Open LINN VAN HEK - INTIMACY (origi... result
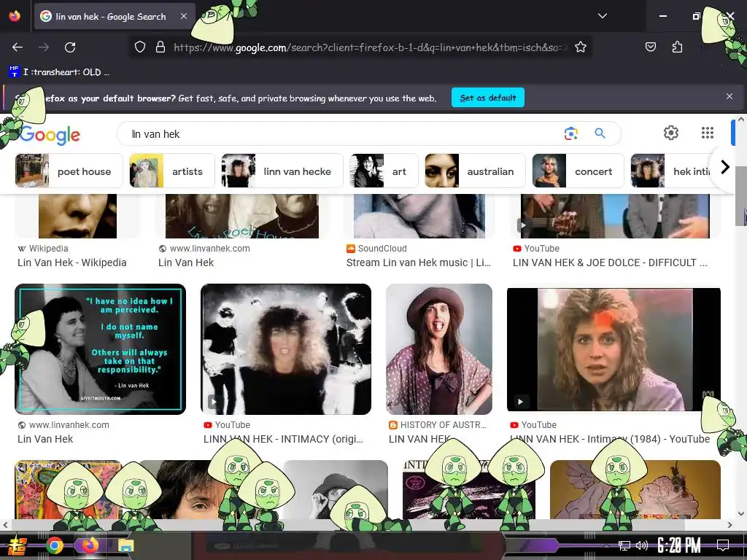 point(283,439)
